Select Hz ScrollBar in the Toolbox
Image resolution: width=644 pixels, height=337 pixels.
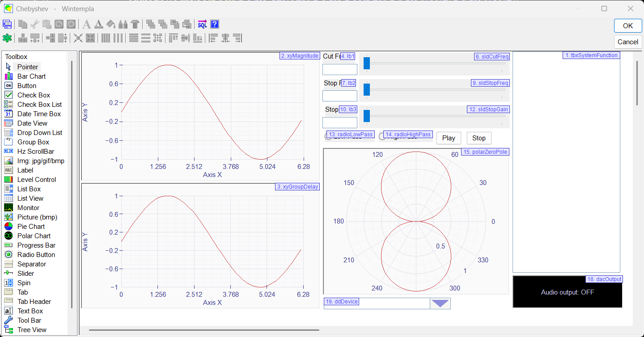point(35,152)
